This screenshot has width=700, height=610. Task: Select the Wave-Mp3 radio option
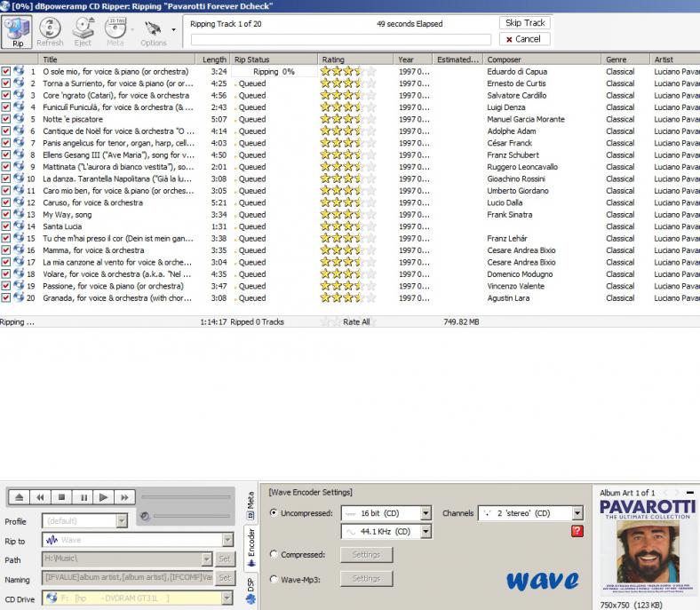click(274, 578)
